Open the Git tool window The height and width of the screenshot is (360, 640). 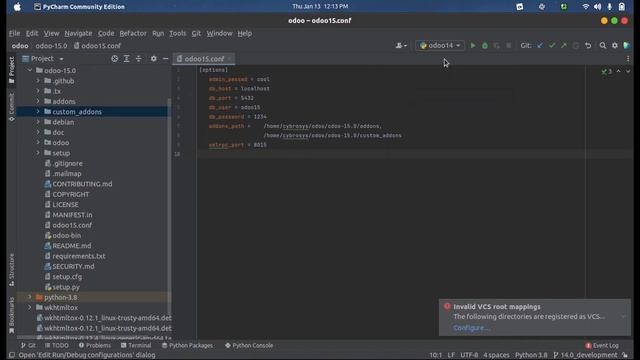tap(28, 345)
